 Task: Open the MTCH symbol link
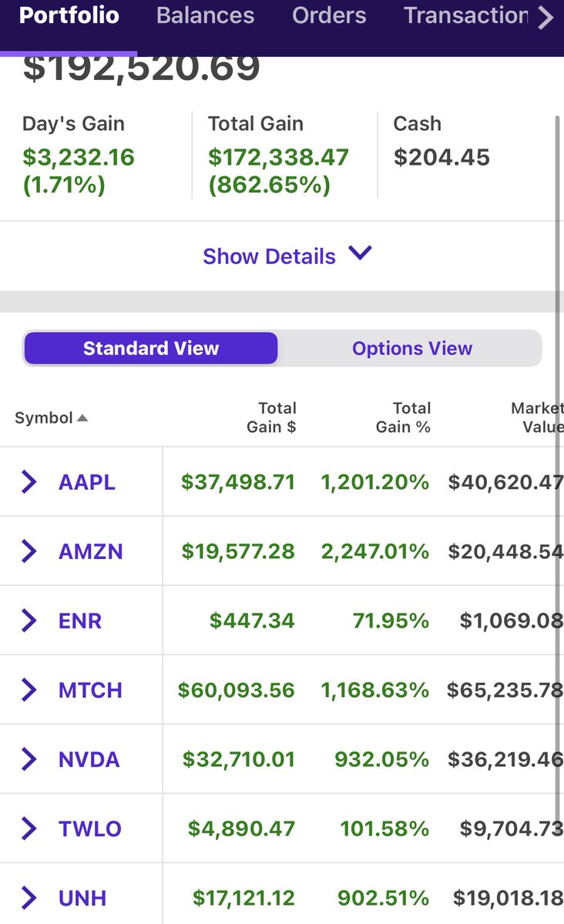click(x=90, y=691)
